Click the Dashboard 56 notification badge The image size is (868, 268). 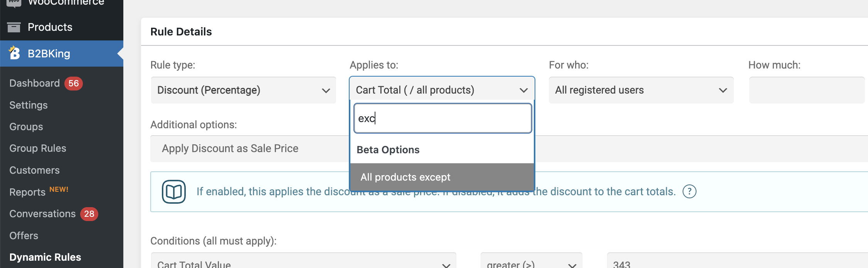point(74,83)
